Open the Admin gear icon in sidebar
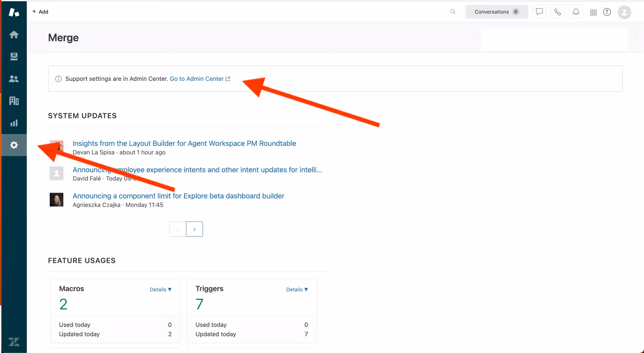The image size is (644, 353). click(x=14, y=145)
